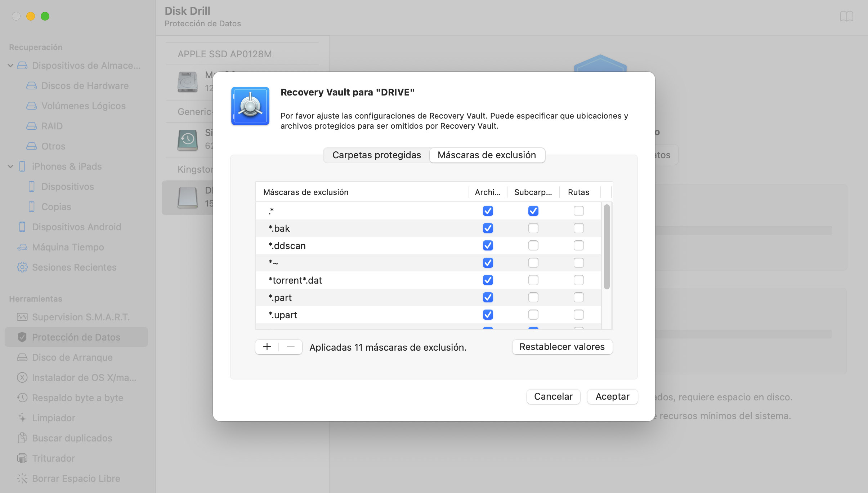Select Máscaras de exclusión tab
The width and height of the screenshot is (868, 493).
487,155
